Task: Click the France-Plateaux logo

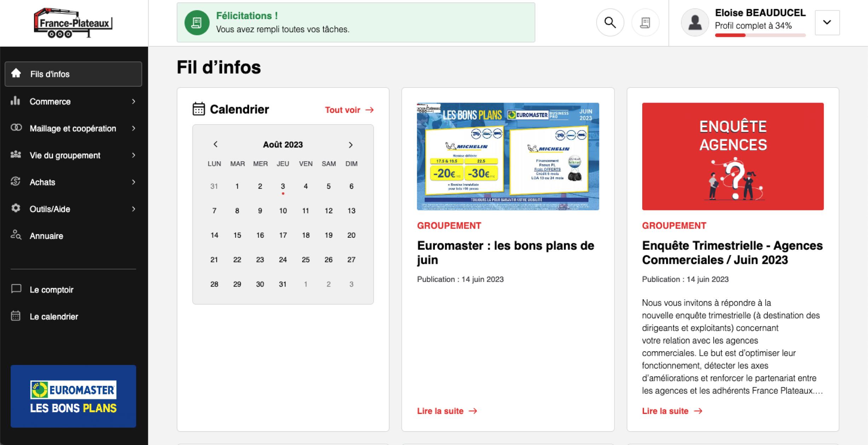Action: (73, 23)
